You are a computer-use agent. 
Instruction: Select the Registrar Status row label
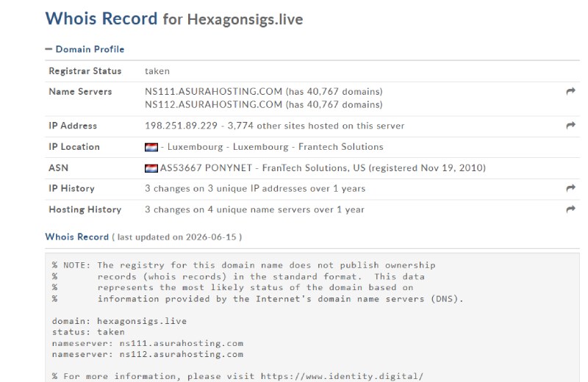tap(85, 71)
